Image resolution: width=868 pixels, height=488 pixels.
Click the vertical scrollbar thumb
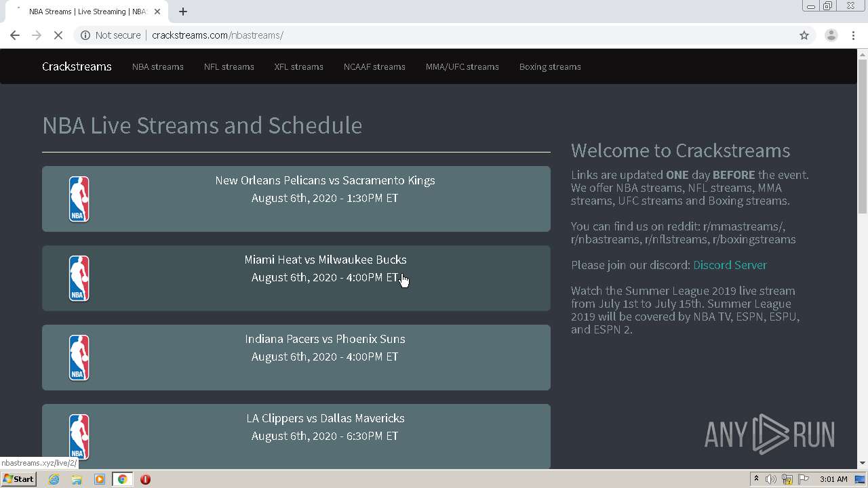pyautogui.click(x=863, y=137)
